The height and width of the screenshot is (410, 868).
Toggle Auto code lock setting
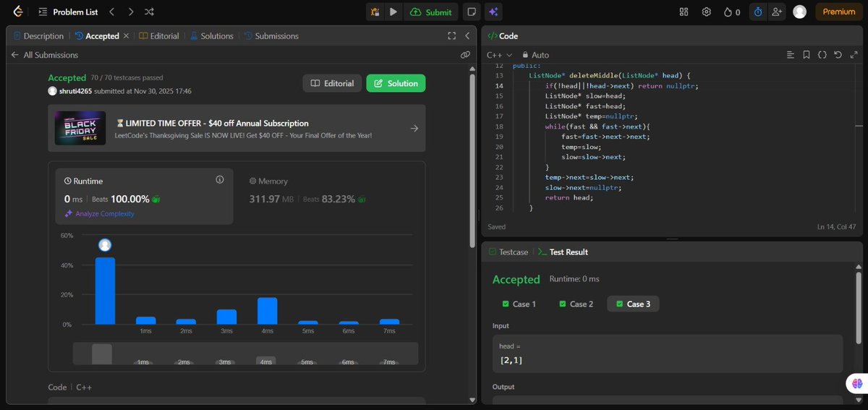(535, 55)
